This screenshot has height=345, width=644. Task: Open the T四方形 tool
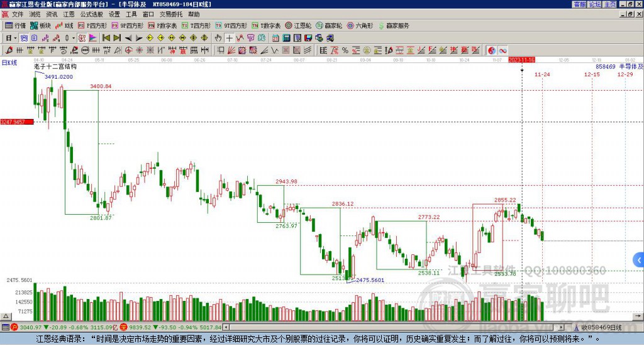tap(196, 25)
